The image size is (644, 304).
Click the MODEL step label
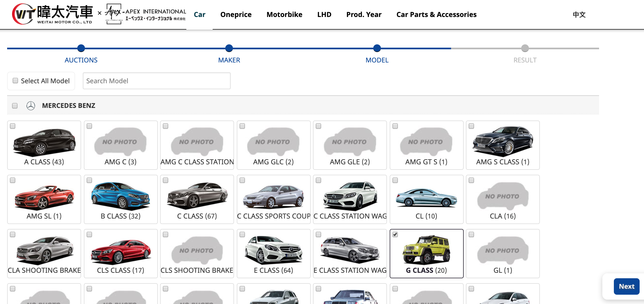click(x=377, y=60)
